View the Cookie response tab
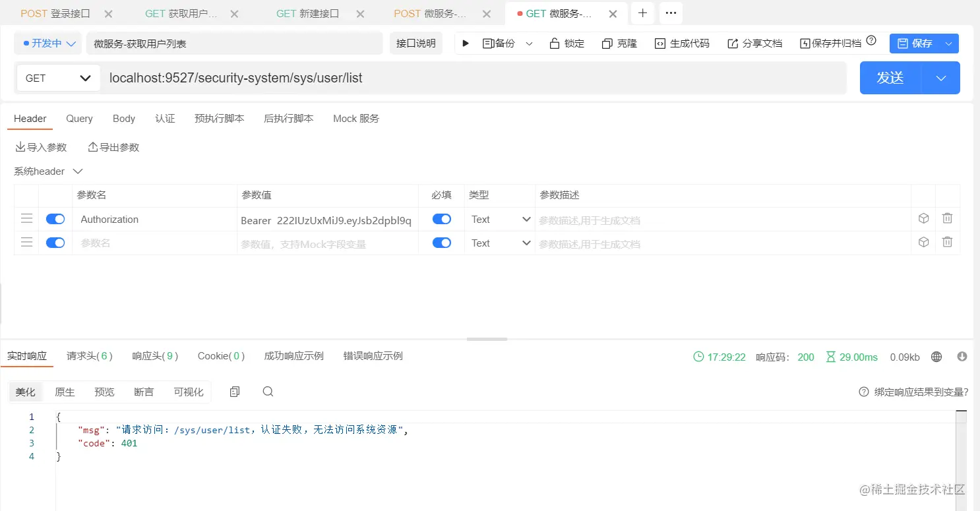 [221, 356]
